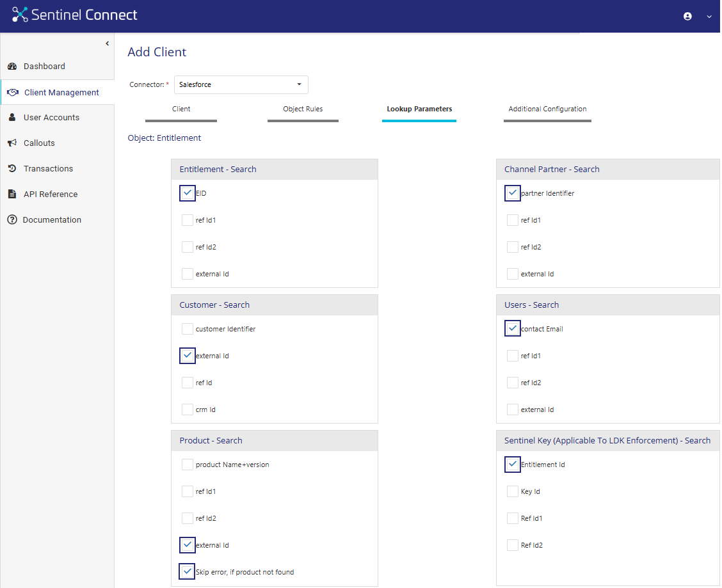The image size is (722, 588).
Task: Click the Client Management handshake icon
Action: 12,93
